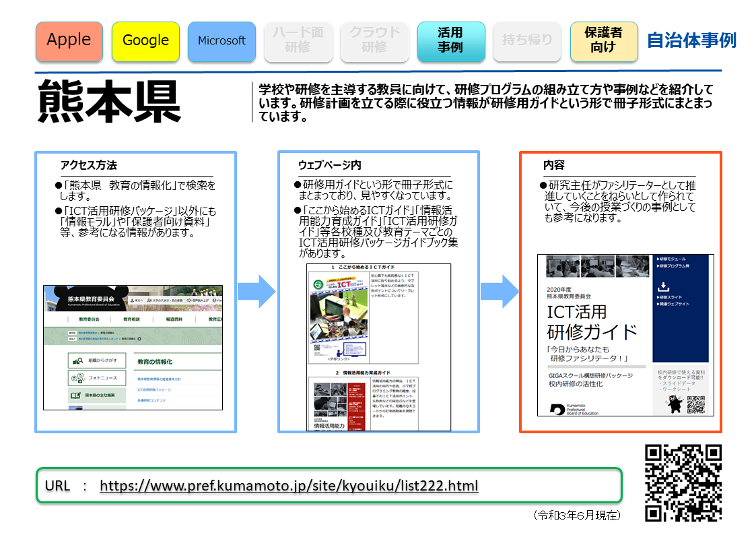Click the 研修プログラム例 item on the guide cover

point(673,265)
